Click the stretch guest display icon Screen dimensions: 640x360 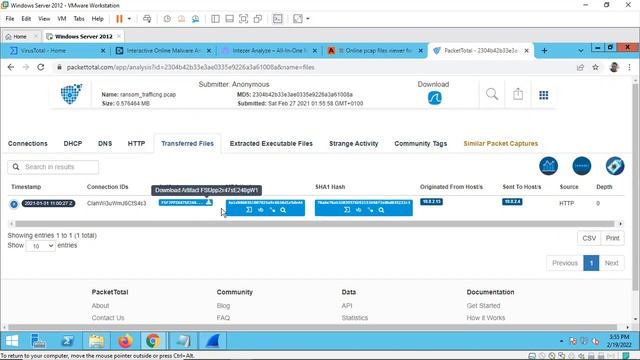click(298, 19)
